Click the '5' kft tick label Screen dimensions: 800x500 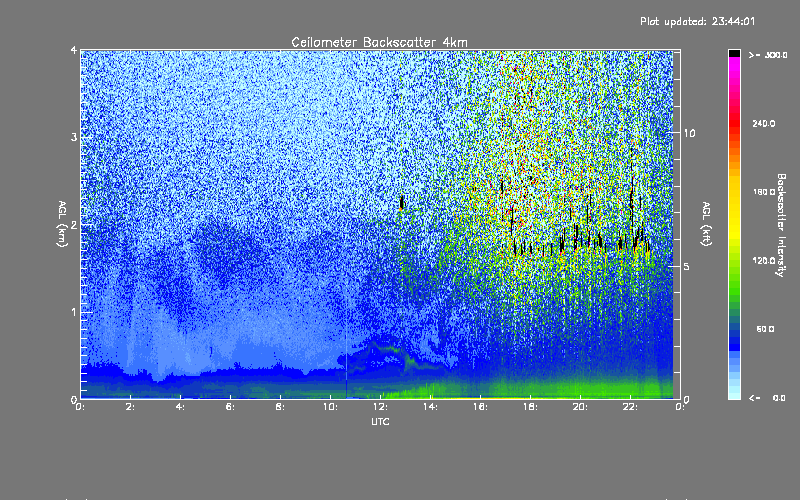[686, 266]
